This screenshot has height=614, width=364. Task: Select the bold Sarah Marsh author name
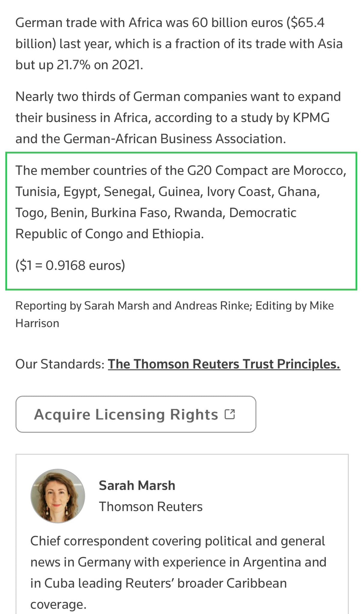(x=137, y=485)
